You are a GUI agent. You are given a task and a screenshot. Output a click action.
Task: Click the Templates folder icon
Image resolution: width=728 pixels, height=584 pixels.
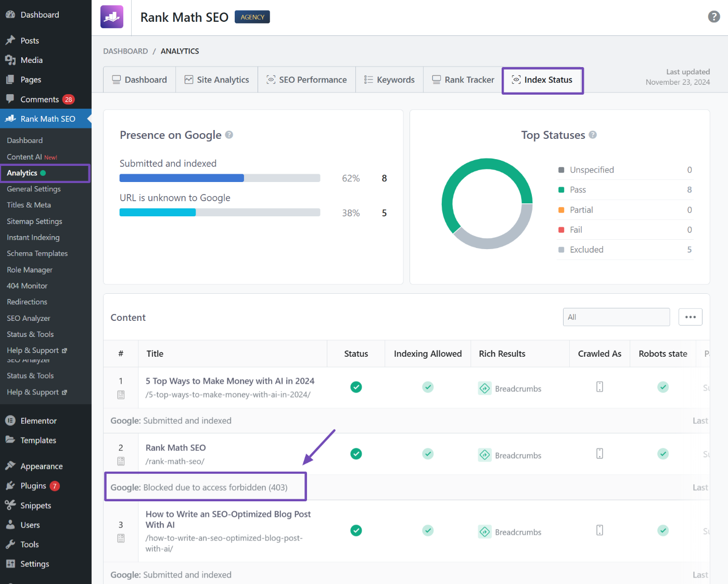coord(10,440)
